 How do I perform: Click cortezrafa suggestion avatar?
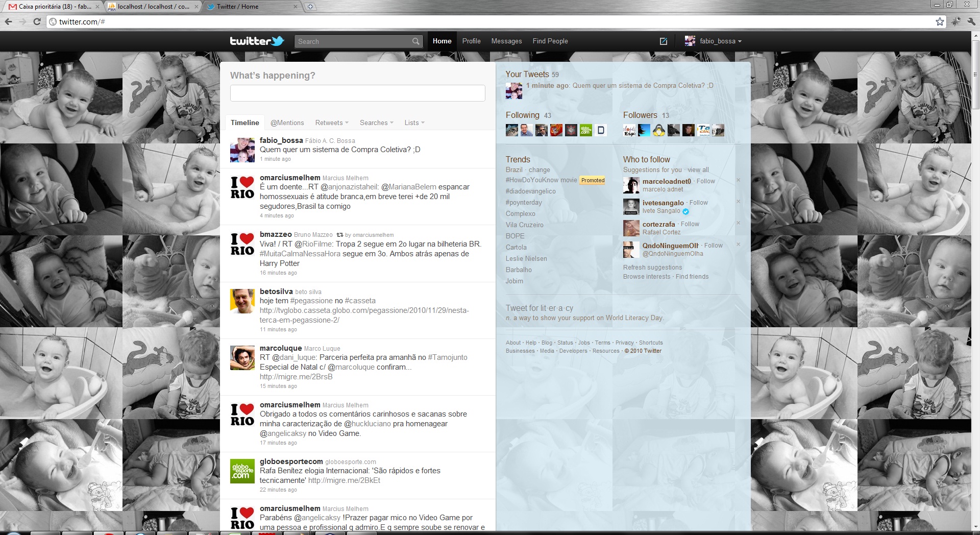point(631,228)
